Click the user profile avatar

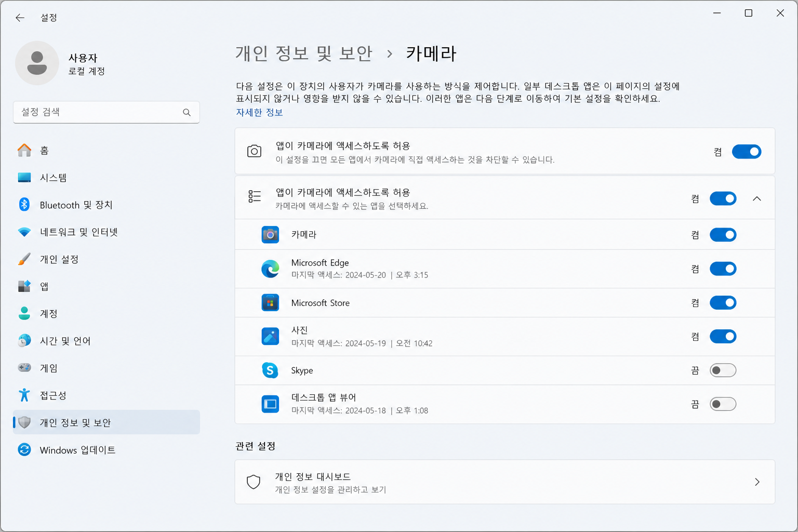[x=37, y=63]
